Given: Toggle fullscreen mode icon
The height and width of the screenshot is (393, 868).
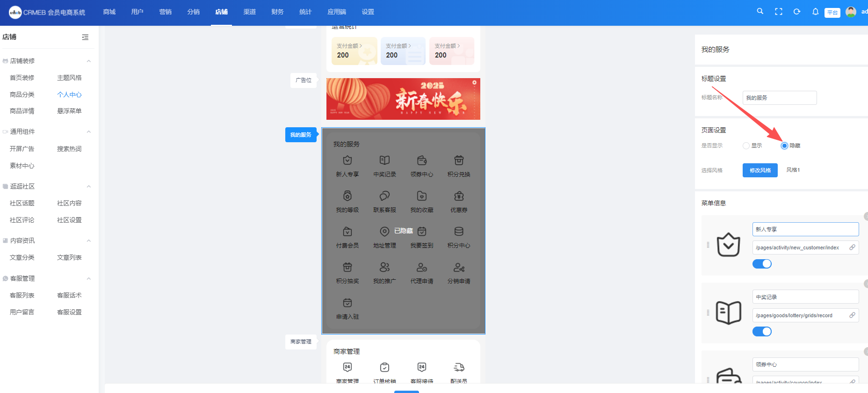Looking at the screenshot, I should (778, 12).
